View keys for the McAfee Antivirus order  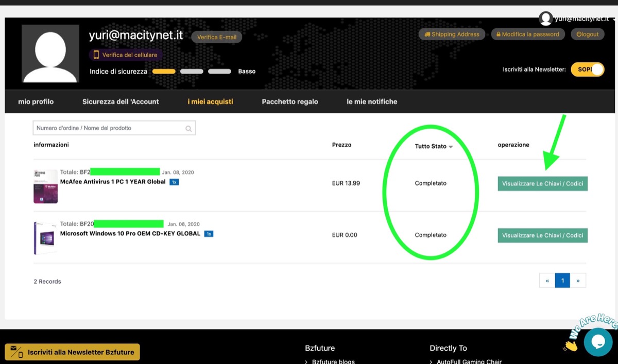click(542, 184)
